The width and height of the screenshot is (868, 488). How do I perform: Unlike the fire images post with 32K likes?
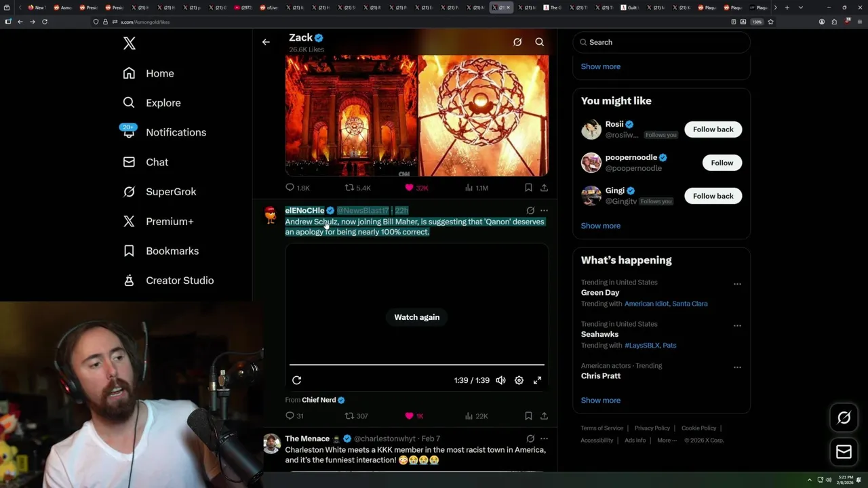(416, 188)
